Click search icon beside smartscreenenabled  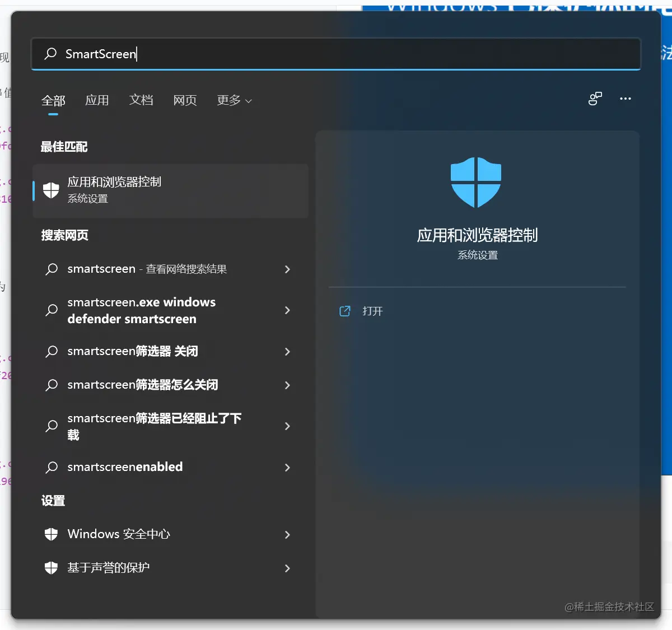(x=52, y=467)
